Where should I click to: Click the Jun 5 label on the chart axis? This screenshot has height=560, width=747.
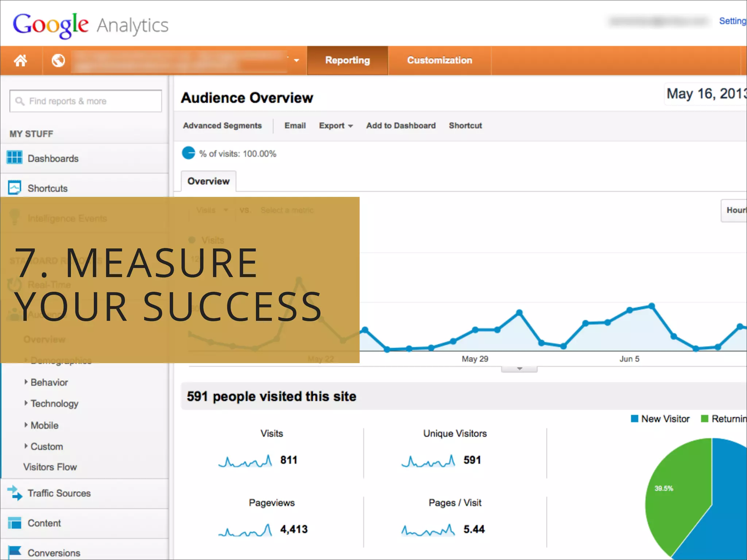coord(629,359)
